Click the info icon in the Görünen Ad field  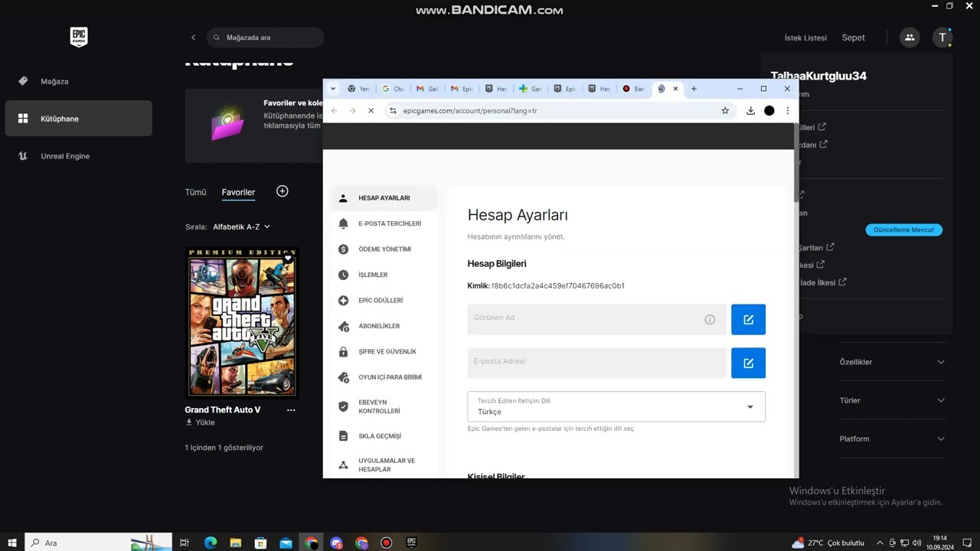(710, 319)
